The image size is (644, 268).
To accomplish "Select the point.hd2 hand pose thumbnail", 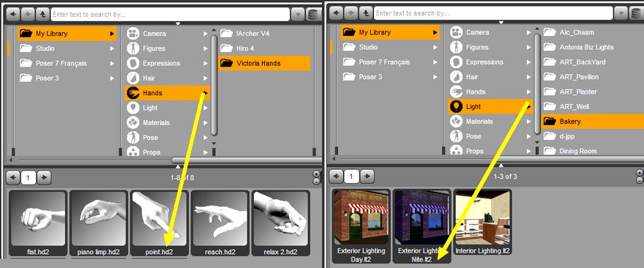I will [160, 223].
